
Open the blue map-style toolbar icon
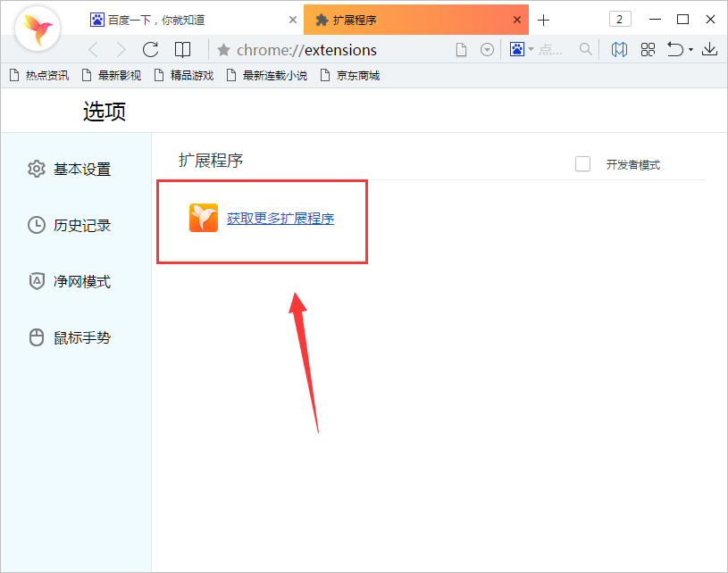619,49
